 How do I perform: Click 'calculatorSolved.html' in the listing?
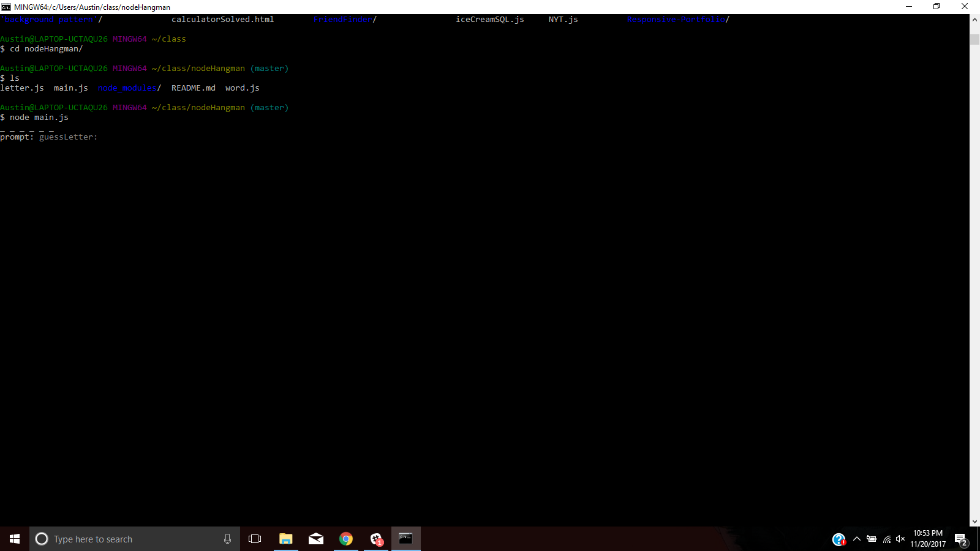tap(223, 20)
